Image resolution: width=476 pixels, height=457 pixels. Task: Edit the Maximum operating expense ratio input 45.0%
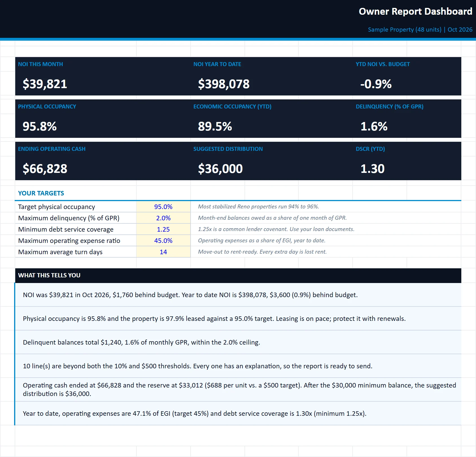(x=163, y=241)
